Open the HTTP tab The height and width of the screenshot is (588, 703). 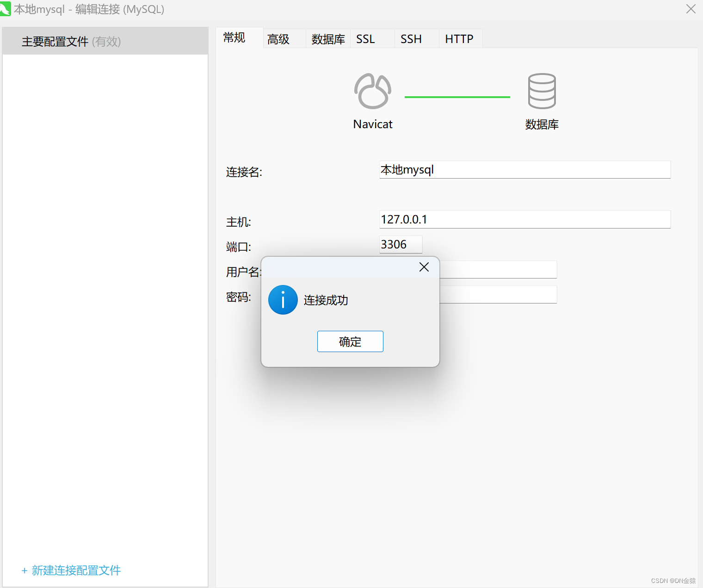coord(461,39)
